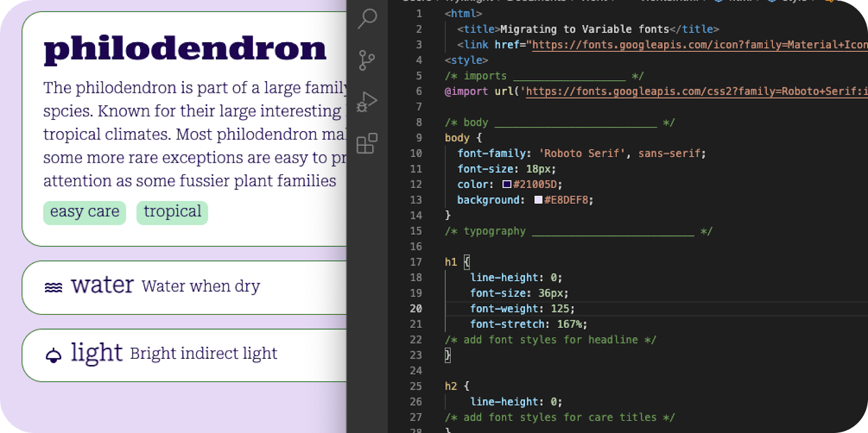Screen dimensions: 868x433
Task: Click line number 20 in the gutter
Action: click(x=416, y=308)
